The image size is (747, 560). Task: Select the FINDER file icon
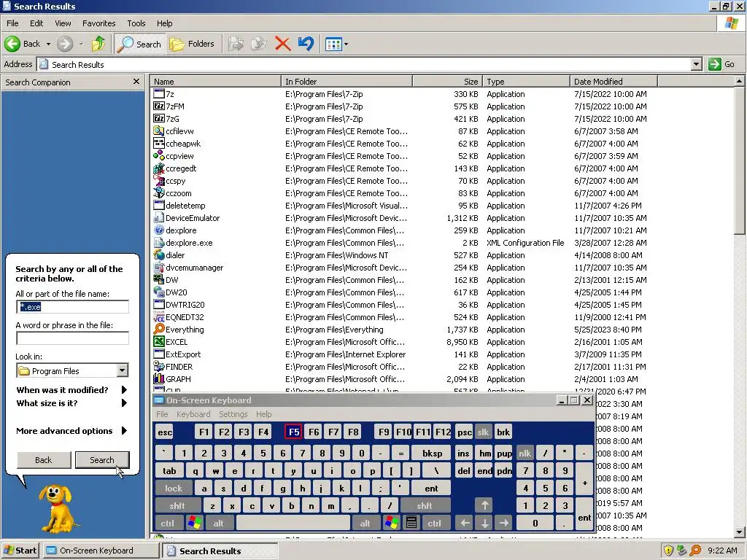coord(158,366)
